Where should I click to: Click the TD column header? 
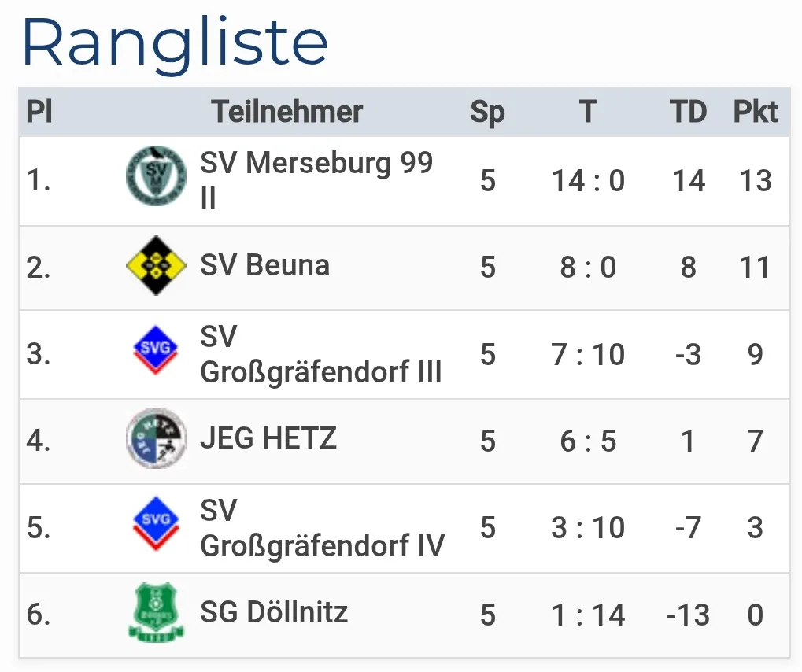coord(688,113)
